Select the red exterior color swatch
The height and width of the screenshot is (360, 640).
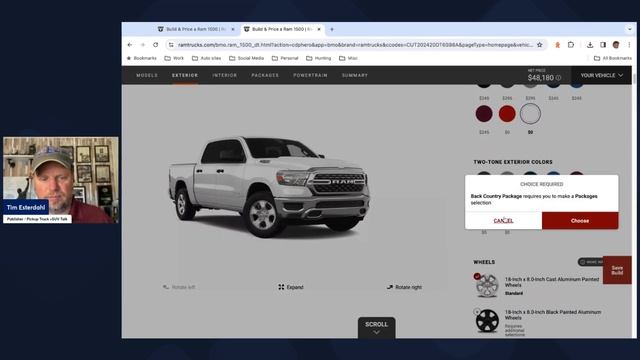(507, 113)
